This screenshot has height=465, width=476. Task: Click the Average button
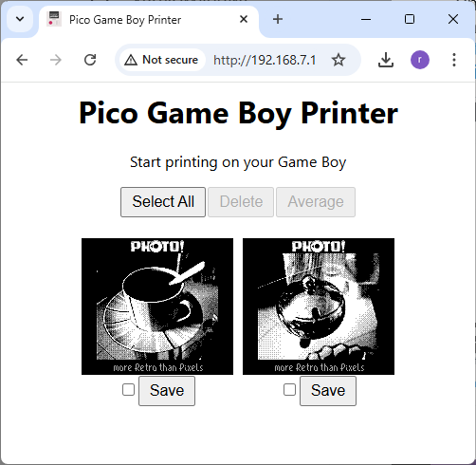click(316, 202)
